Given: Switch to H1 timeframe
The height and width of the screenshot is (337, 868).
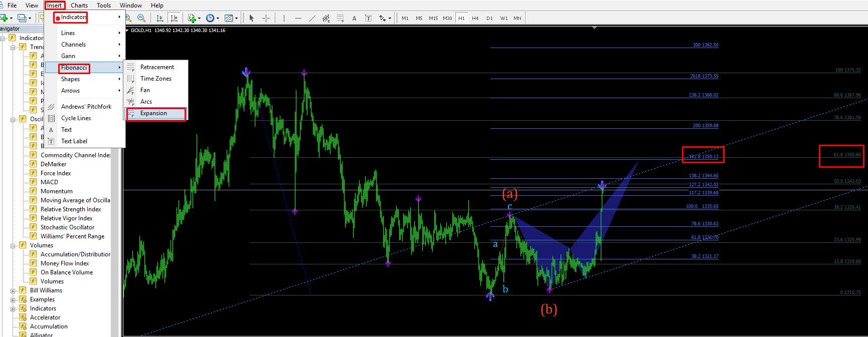Looking at the screenshot, I should tap(461, 18).
